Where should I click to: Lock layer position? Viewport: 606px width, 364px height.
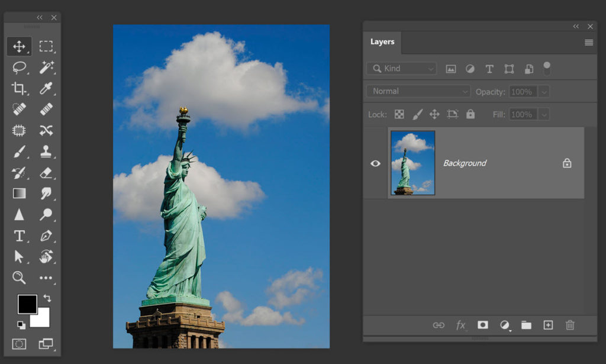pos(434,114)
